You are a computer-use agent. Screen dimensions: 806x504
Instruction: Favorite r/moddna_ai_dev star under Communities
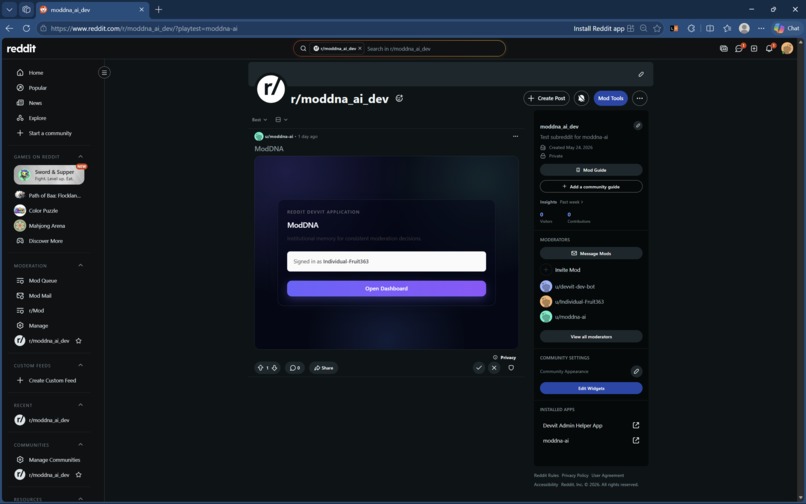79,475
